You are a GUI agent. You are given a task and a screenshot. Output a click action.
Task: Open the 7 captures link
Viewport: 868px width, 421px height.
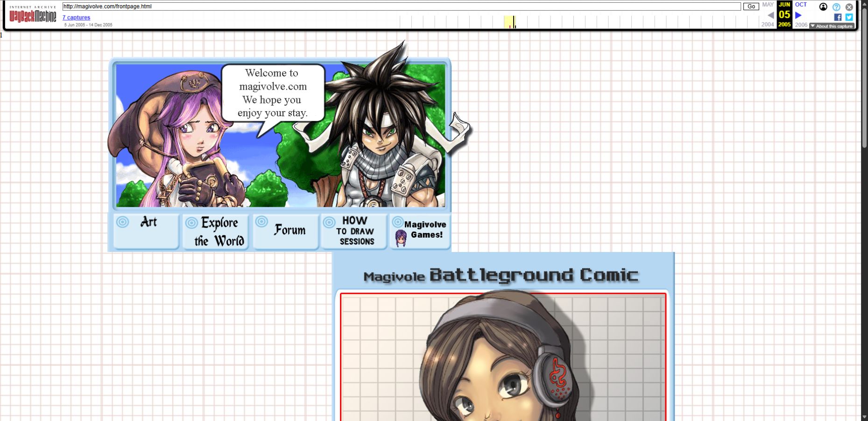point(76,18)
